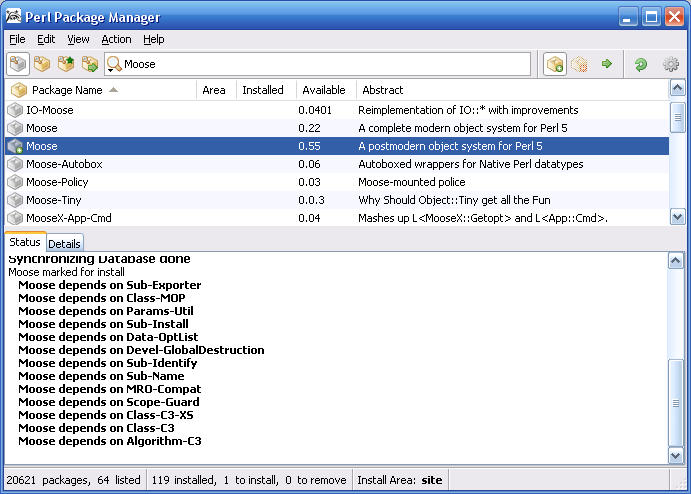691x494 pixels.
Task: Click the package icon of Moose-Autobox row
Action: point(15,164)
